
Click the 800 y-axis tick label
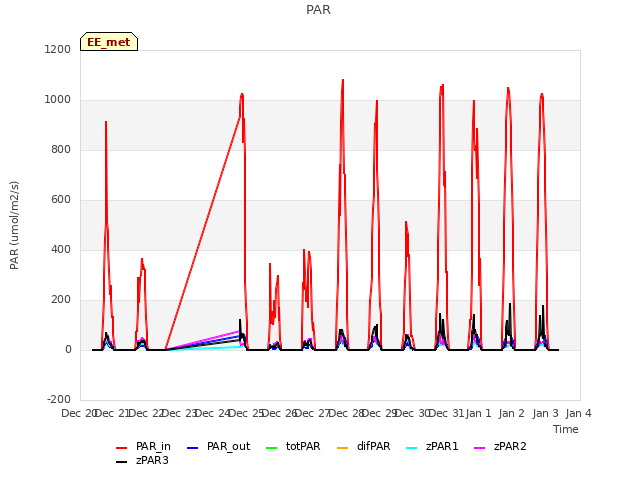61,150
